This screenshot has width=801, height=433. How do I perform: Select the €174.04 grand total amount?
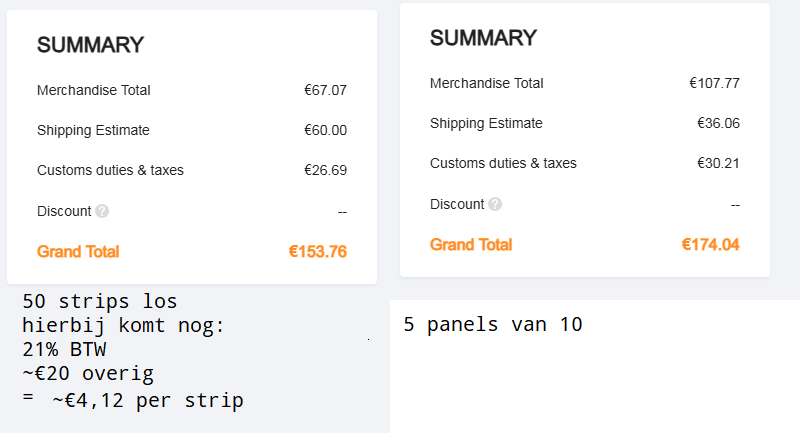pyautogui.click(x=711, y=245)
